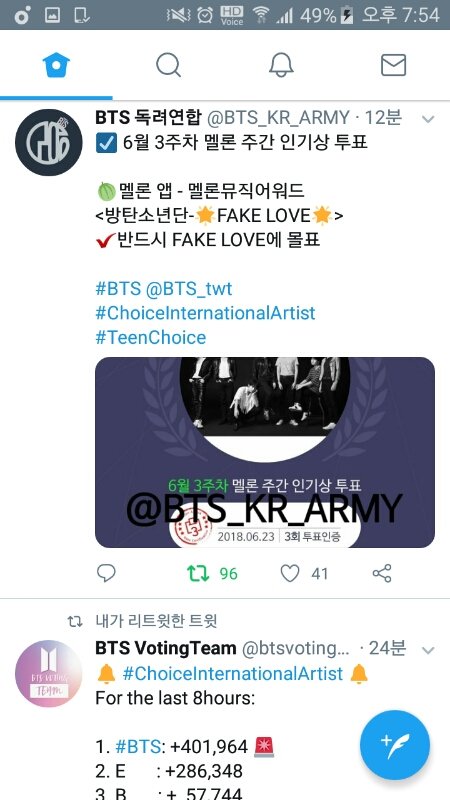
Task: Tap the BTS 독려연합 profile avatar
Action: pos(48,142)
